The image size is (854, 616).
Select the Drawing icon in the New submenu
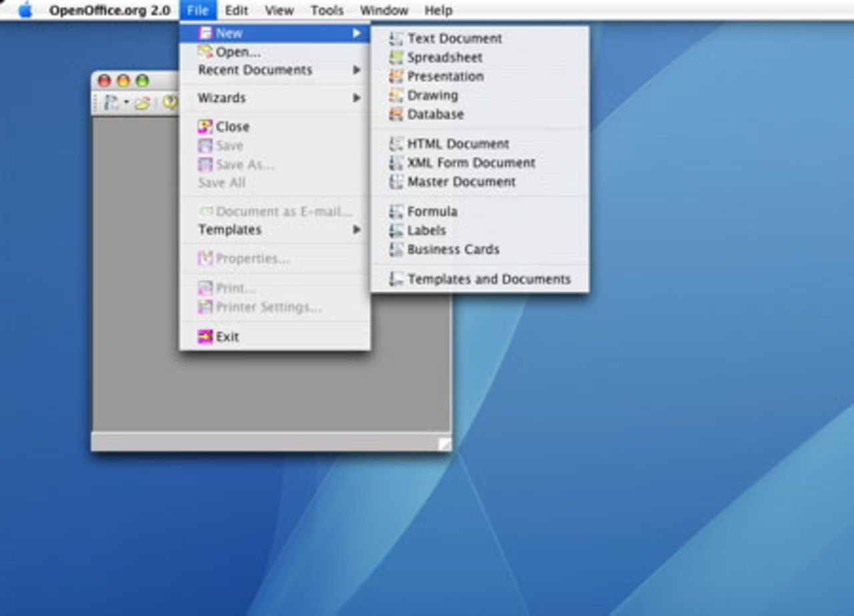click(x=395, y=95)
